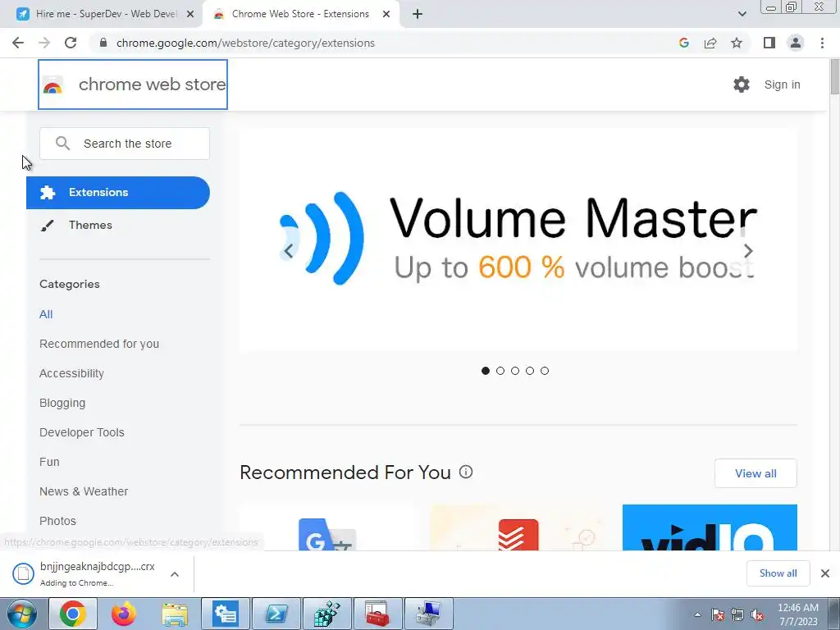Share this page using the share icon

710,43
